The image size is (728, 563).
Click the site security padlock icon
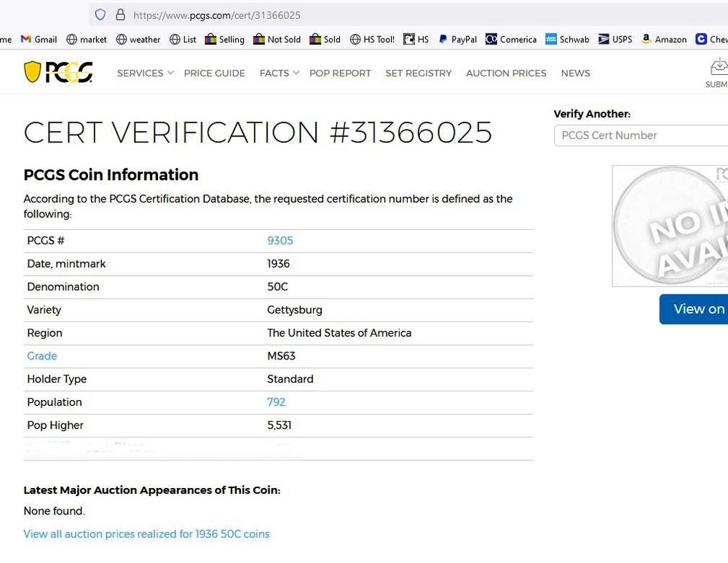pyautogui.click(x=120, y=15)
